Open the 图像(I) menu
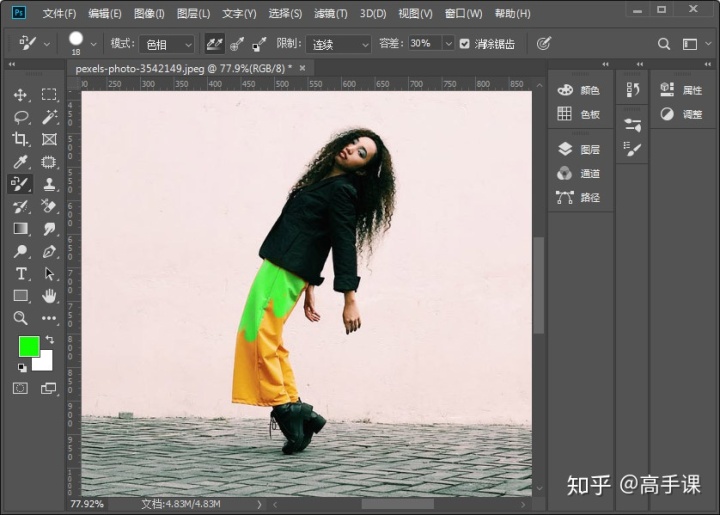Image resolution: width=720 pixels, height=515 pixels. [149, 13]
